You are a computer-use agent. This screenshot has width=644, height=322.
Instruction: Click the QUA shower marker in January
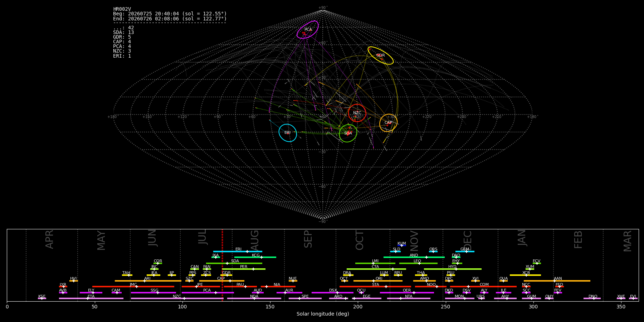pos(503,281)
